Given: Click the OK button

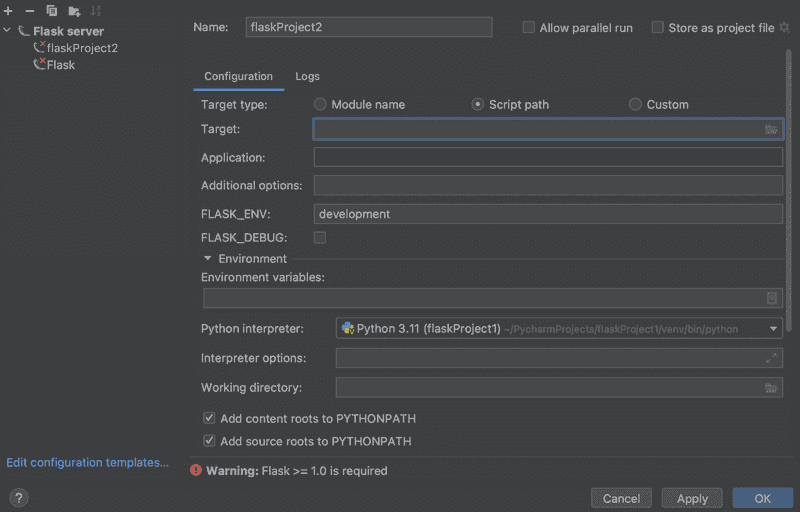Looking at the screenshot, I should pos(763,498).
